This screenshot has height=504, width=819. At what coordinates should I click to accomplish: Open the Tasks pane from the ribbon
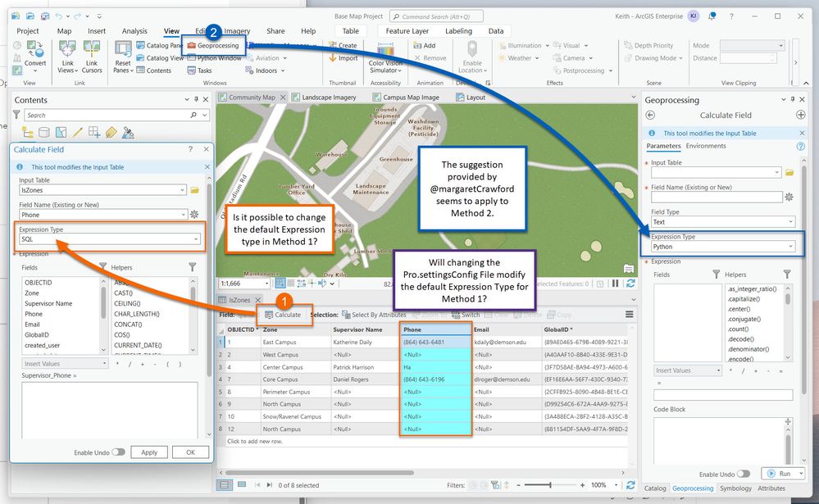click(199, 70)
